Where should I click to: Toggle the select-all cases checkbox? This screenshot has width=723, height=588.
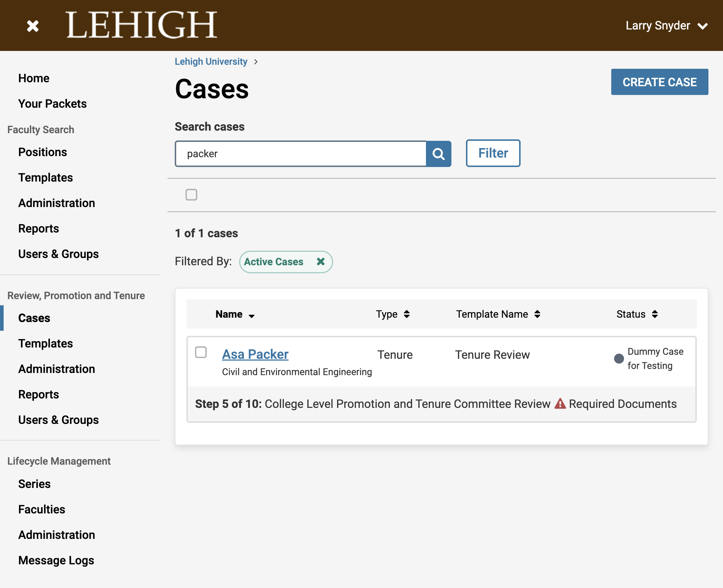click(x=191, y=195)
